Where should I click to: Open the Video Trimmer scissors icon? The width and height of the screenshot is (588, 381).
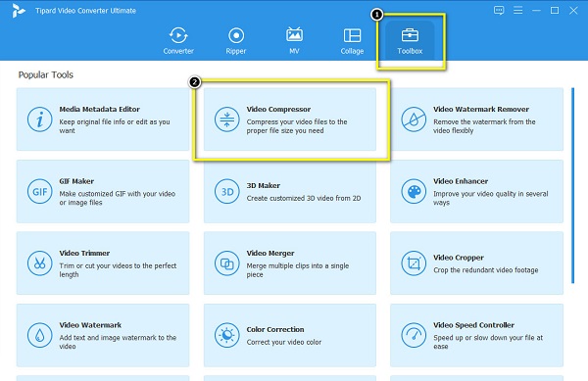[x=39, y=263]
